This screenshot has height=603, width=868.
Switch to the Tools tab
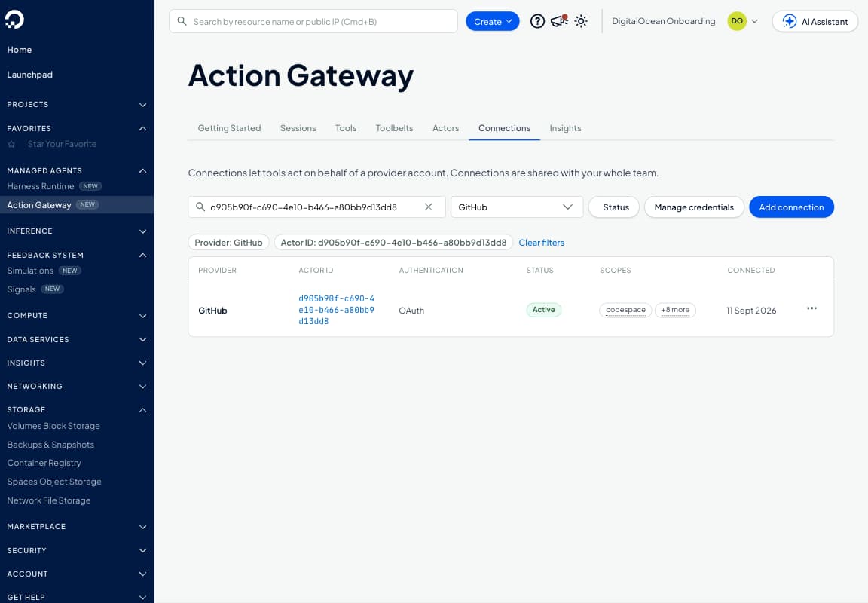345,128
